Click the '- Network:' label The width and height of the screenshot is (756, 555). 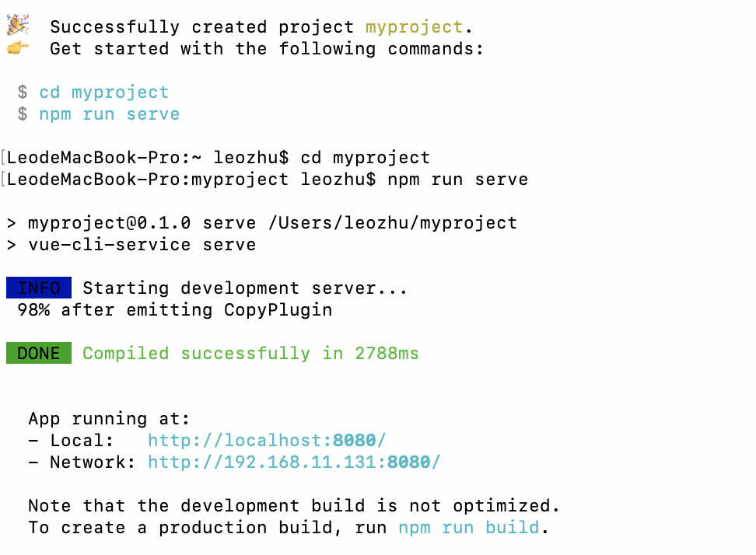click(82, 462)
